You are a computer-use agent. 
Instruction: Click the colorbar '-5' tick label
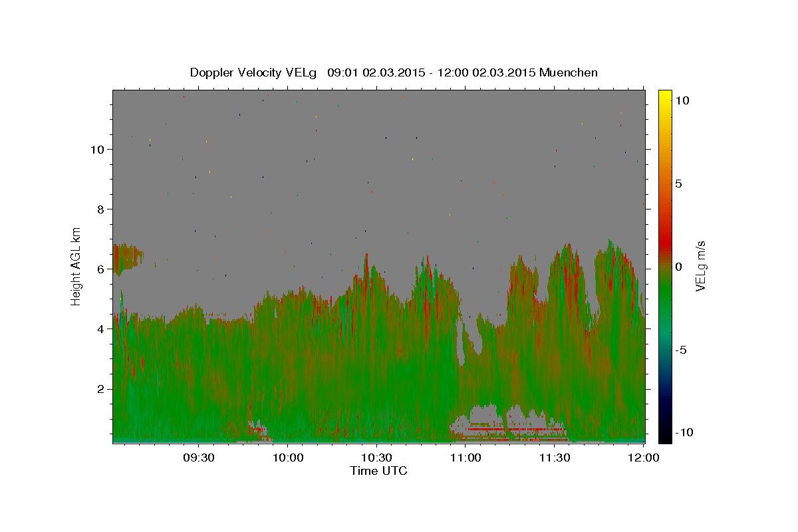(681, 349)
